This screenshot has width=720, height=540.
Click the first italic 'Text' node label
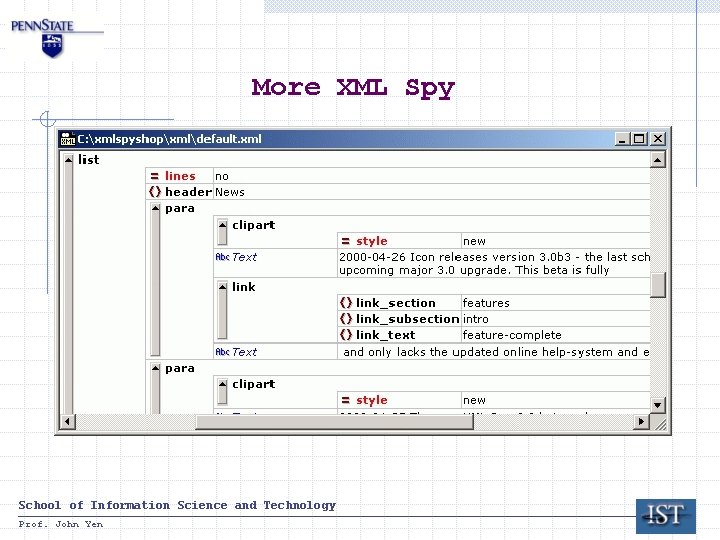coord(244,257)
